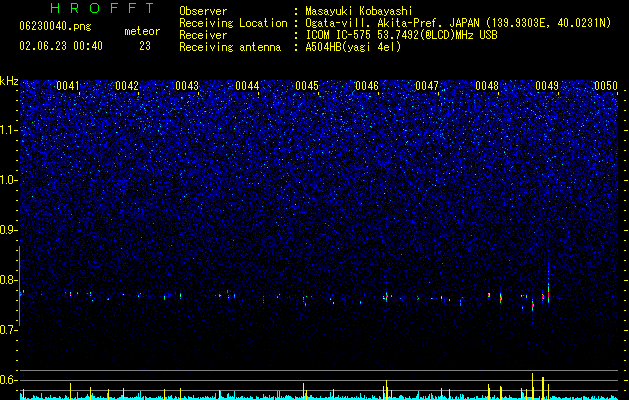Screen dimensions: 629x400
Task: Click the 0043 time marker
Action: pyautogui.click(x=187, y=86)
